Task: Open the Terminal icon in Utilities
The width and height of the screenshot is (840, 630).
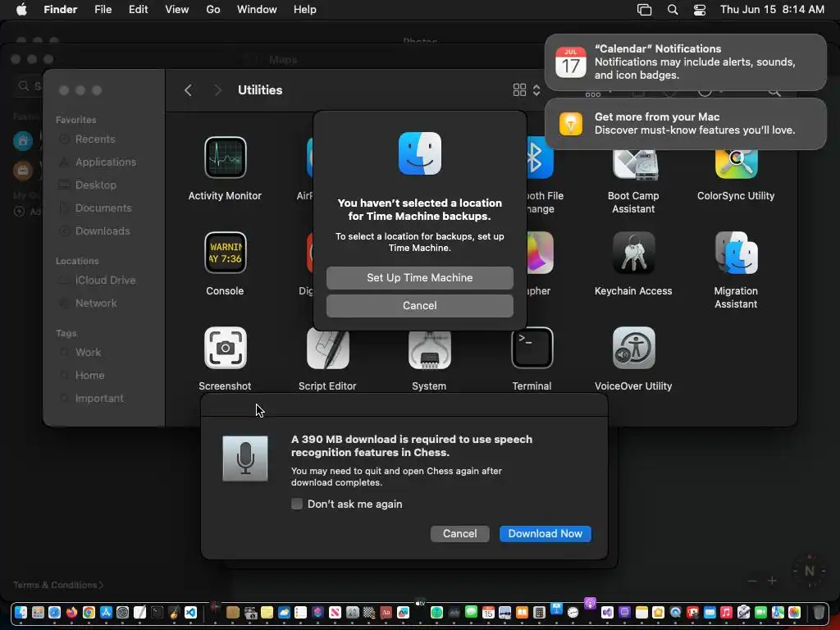Action: click(532, 348)
